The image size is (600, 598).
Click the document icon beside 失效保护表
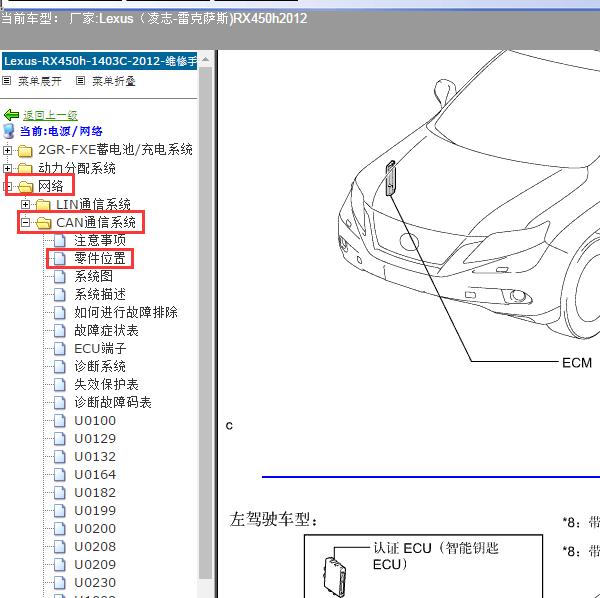point(60,384)
